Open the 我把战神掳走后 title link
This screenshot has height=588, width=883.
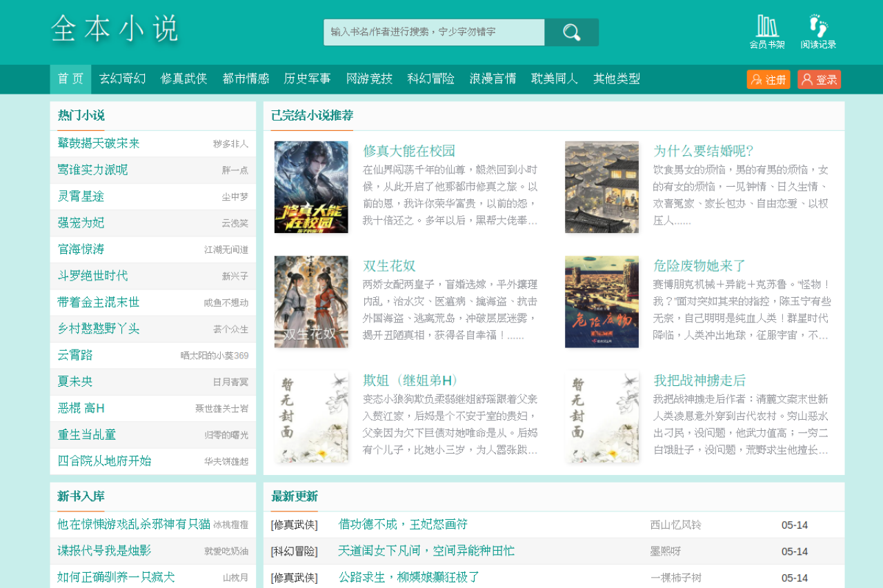click(x=700, y=381)
